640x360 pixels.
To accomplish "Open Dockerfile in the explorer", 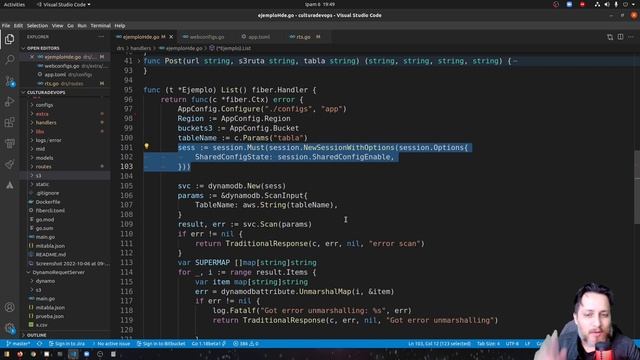I will [x=48, y=202].
